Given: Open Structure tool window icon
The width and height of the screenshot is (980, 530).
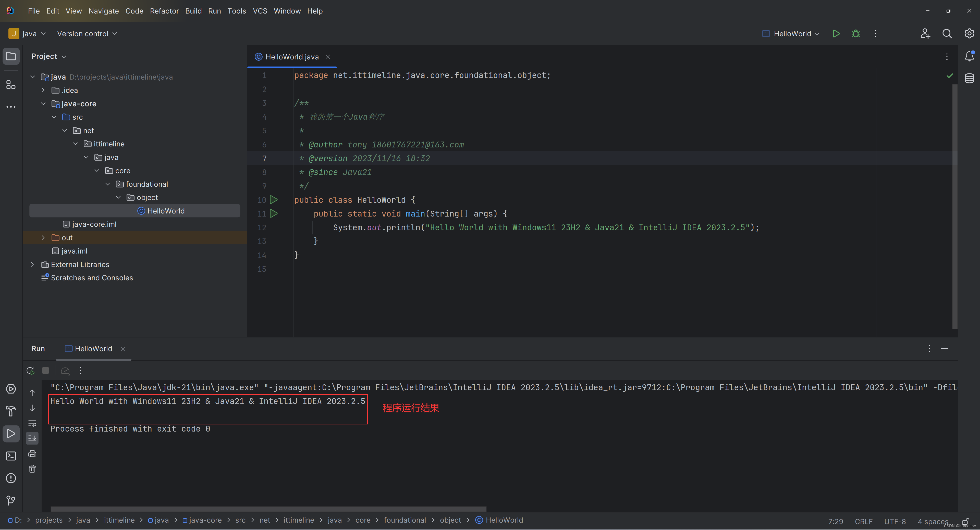Looking at the screenshot, I should point(11,84).
